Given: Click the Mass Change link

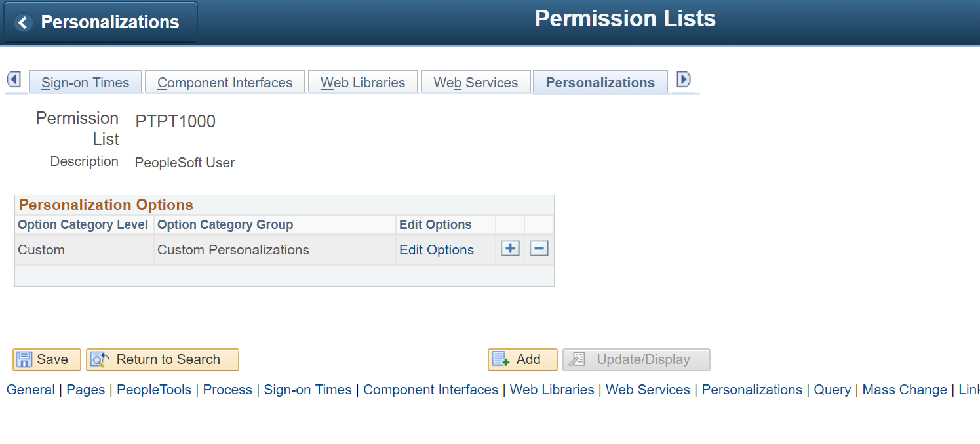Looking at the screenshot, I should [905, 390].
